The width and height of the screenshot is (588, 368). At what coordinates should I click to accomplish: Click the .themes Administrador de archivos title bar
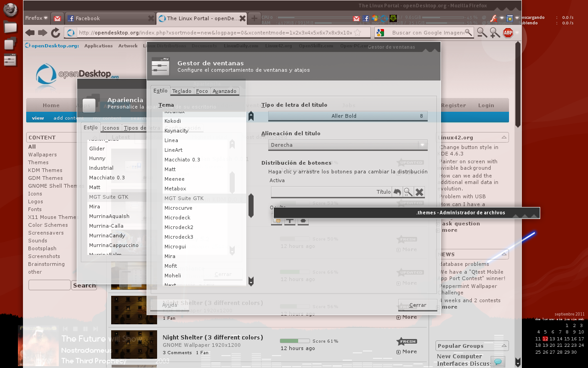[407, 213]
